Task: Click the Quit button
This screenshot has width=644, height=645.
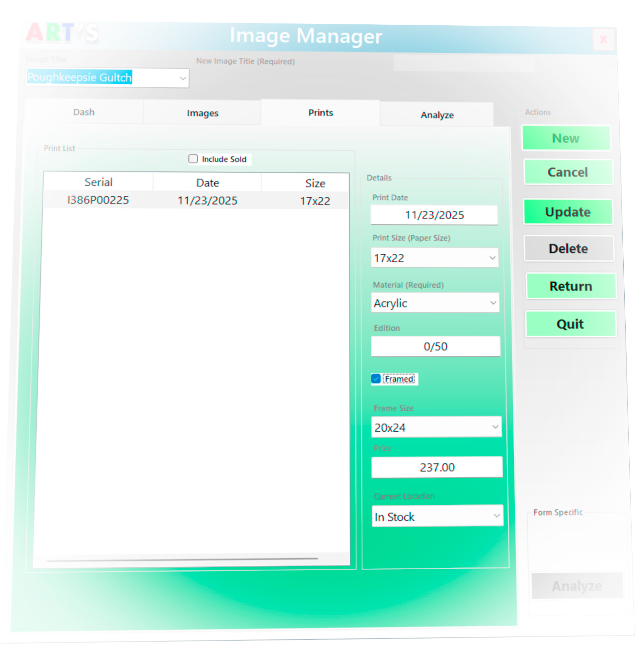Action: 571,324
